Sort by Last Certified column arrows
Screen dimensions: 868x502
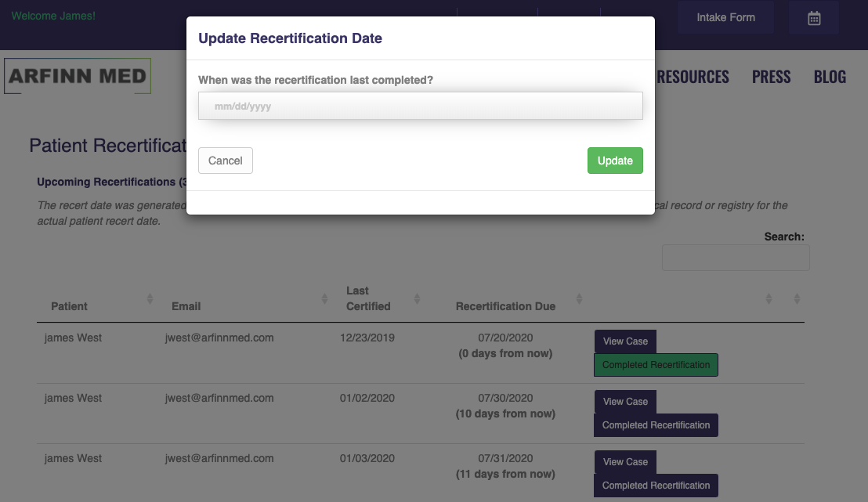pos(417,298)
